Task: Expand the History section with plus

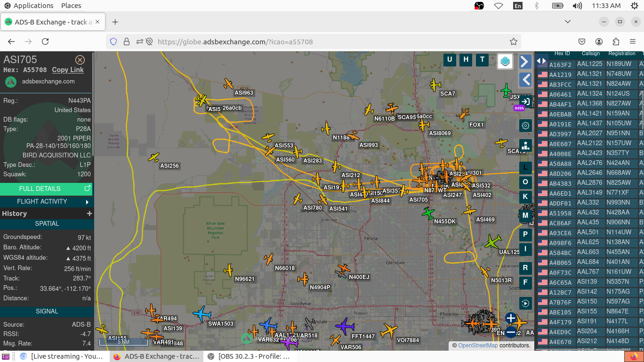Action: (89, 214)
